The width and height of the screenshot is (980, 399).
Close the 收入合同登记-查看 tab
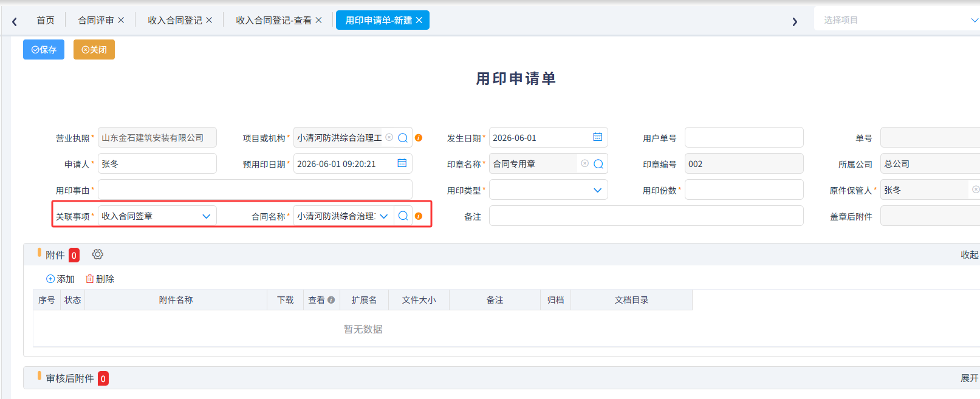(x=318, y=20)
